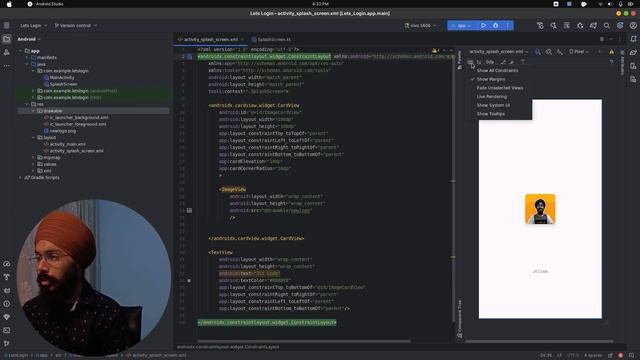Open the main hamburger menu icon
This screenshot has width=640, height=360.
(7, 25)
